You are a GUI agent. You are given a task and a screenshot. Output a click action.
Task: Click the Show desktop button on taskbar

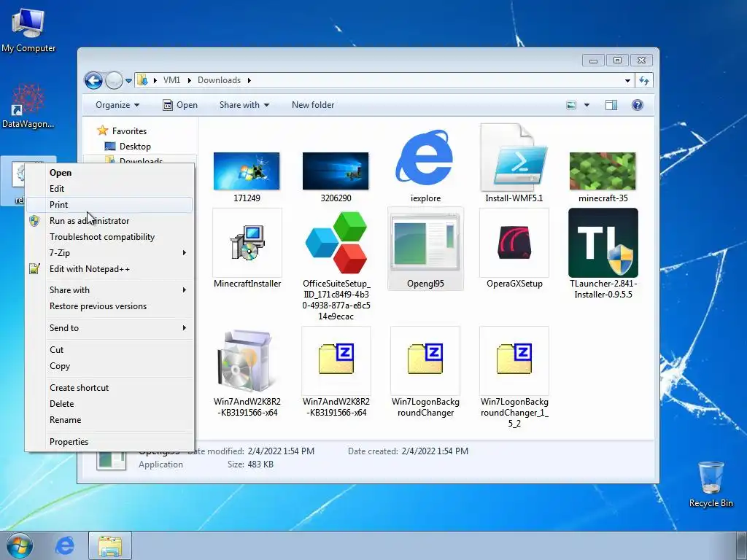(x=741, y=545)
